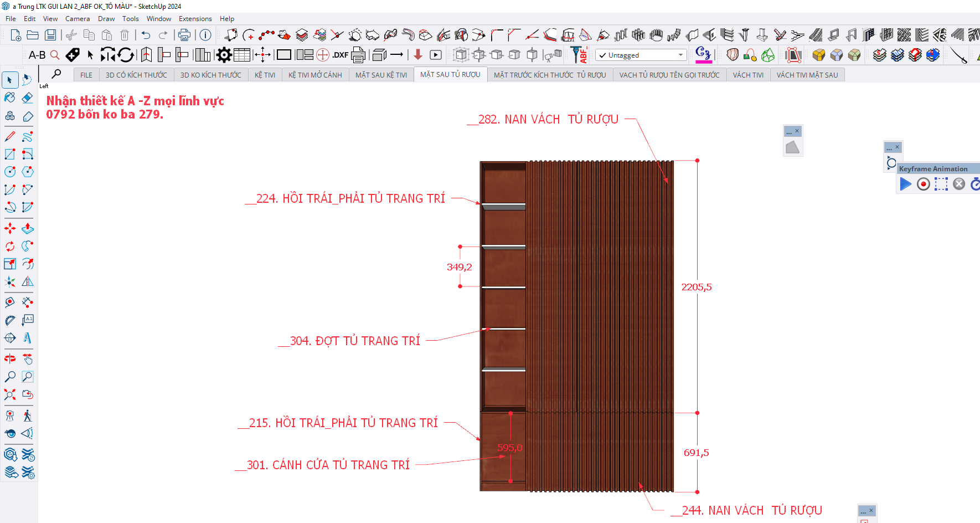Pick the Move tool

(10, 228)
